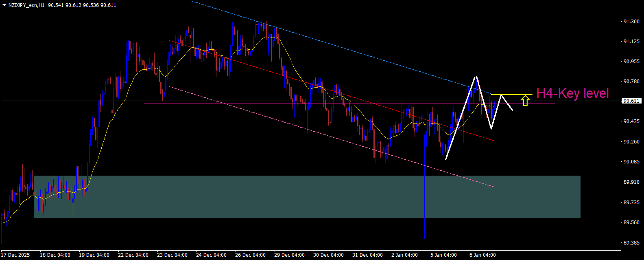
Task: Click the 2 Jan 04:00 time label
Action: [x=405, y=255]
